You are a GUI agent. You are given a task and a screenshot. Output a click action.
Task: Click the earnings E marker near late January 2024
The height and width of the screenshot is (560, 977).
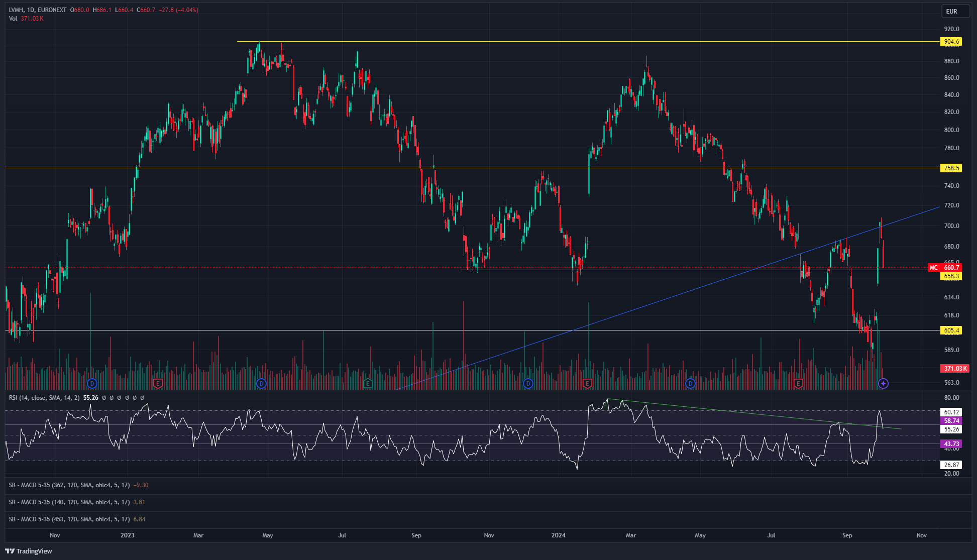(x=587, y=384)
